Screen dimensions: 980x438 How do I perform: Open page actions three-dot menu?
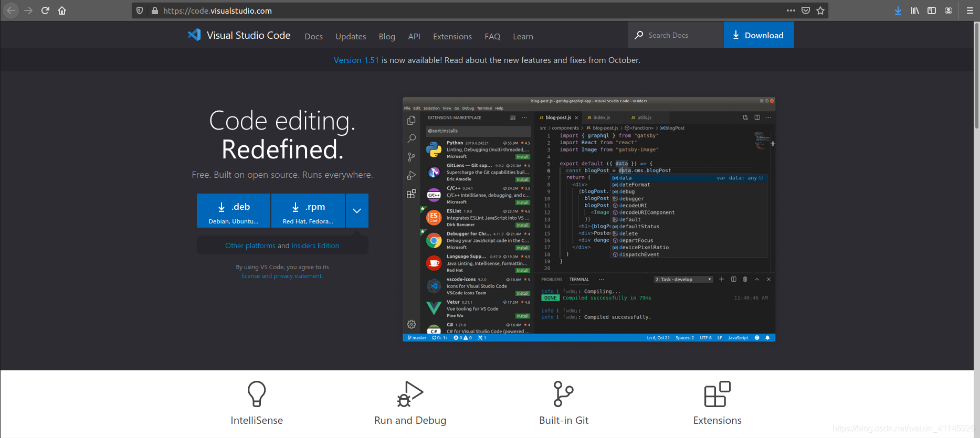coord(791,10)
